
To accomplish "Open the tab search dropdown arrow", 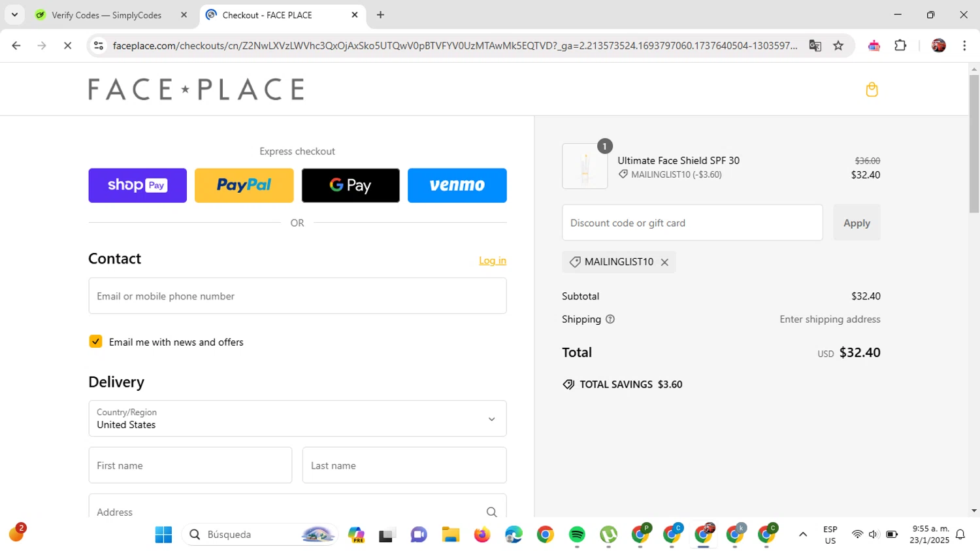I will [14, 14].
